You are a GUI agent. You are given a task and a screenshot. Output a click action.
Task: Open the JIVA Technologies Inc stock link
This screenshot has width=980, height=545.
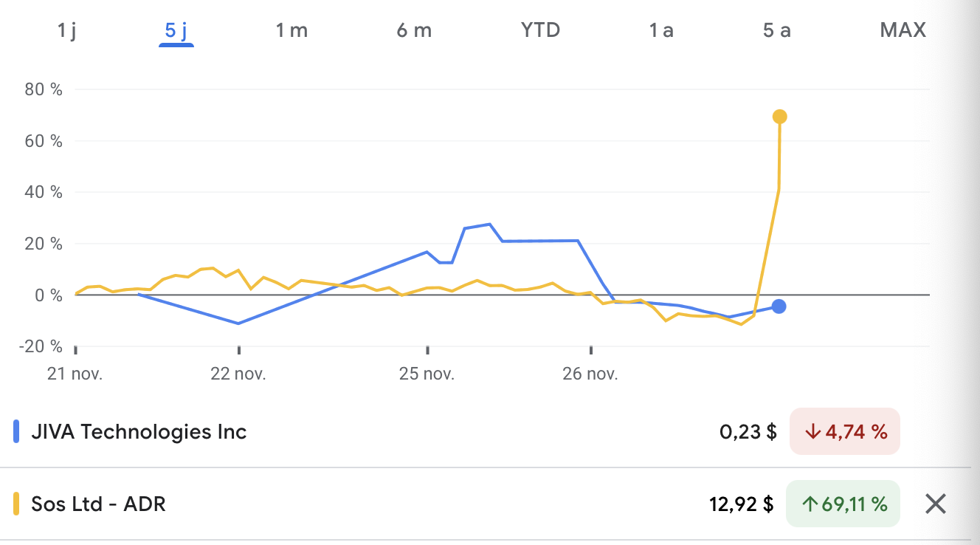[139, 432]
